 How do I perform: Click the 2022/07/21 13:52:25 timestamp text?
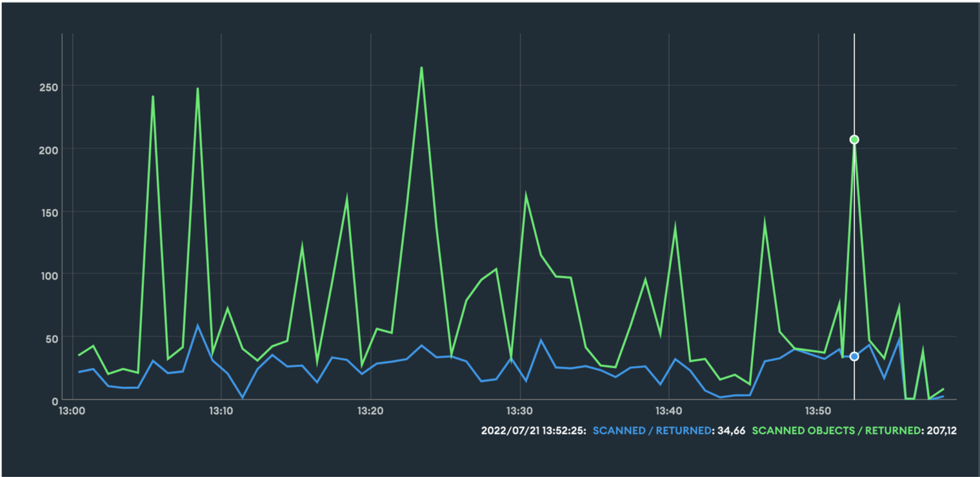click(x=533, y=431)
